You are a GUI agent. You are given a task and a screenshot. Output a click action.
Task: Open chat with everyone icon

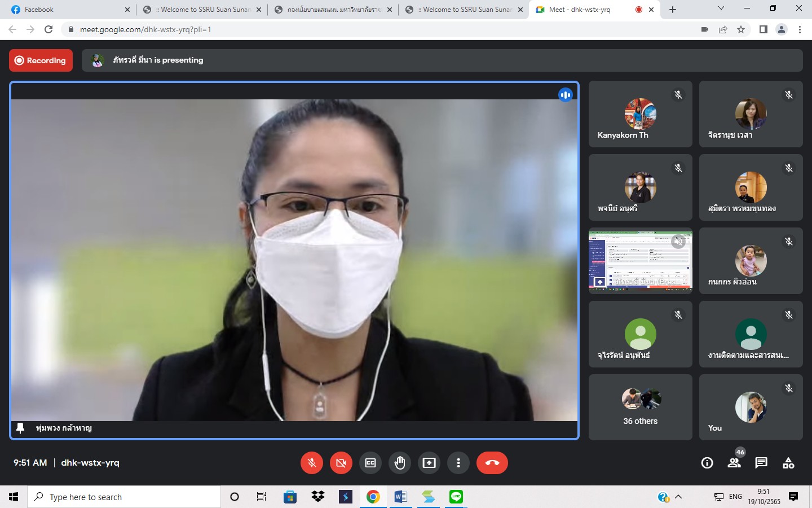click(x=761, y=463)
